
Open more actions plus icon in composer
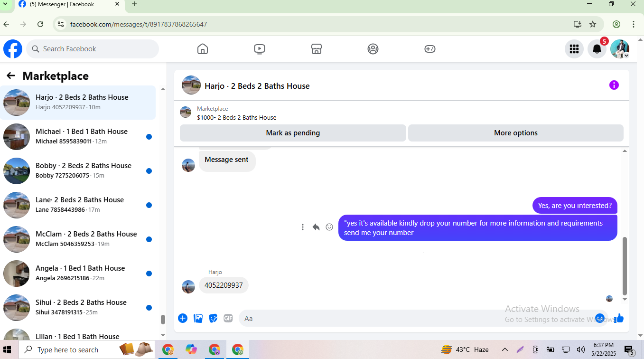point(183,318)
